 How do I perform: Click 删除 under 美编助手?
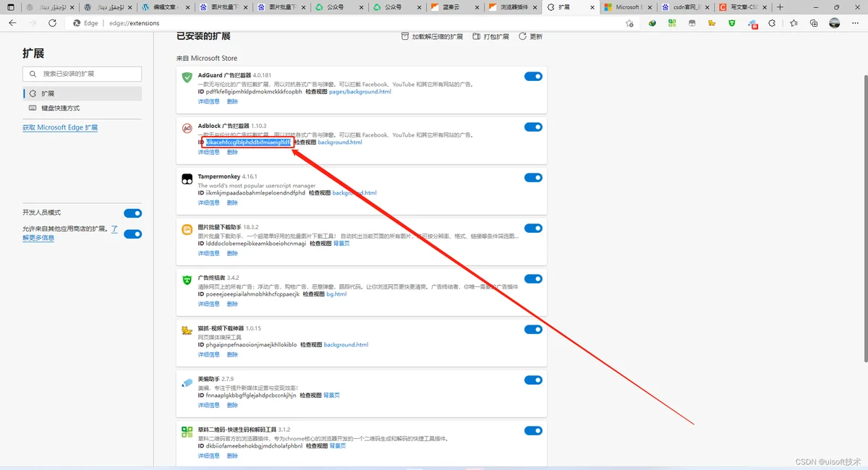(232, 406)
